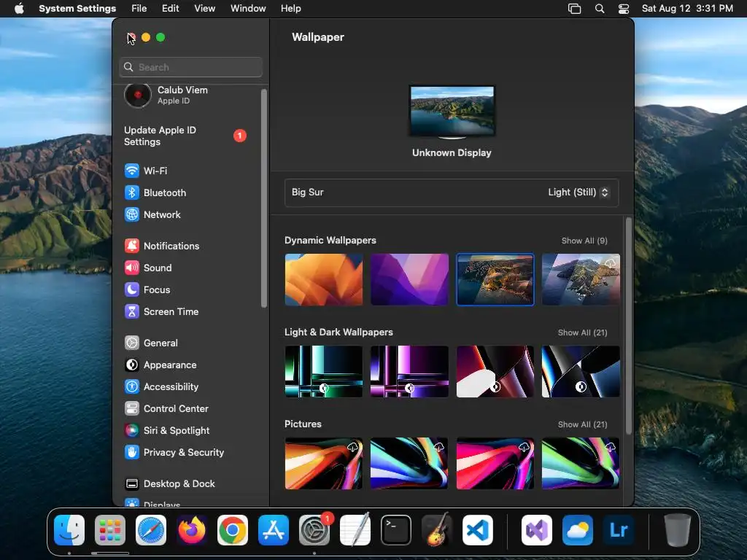Select the Catalina dynamic wallpaper thumbnail
This screenshot has width=747, height=560.
(581, 279)
